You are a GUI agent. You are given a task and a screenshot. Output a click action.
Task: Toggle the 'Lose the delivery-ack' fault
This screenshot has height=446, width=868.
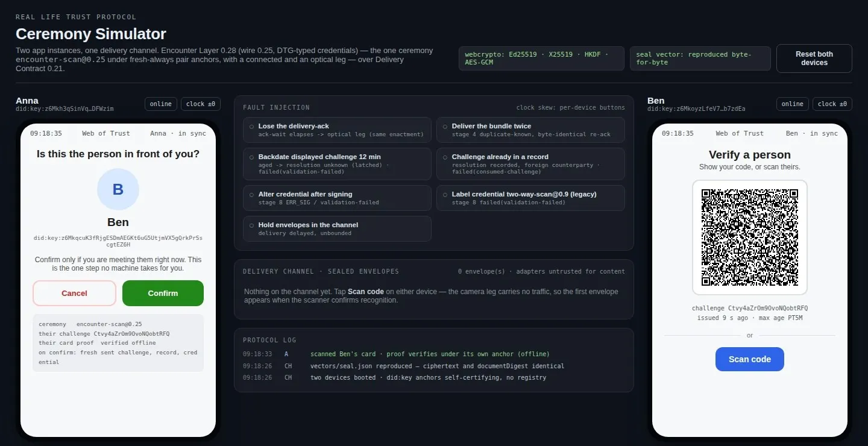337,130
